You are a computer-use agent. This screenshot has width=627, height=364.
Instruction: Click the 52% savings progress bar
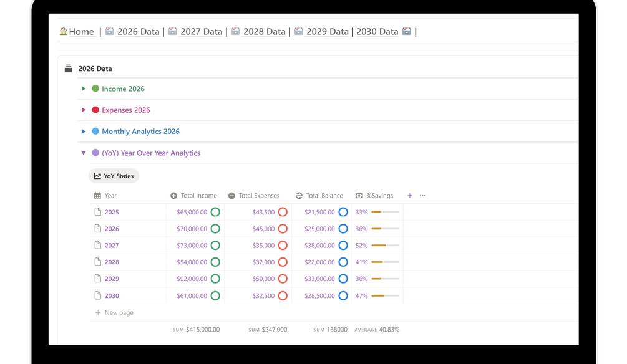386,246
